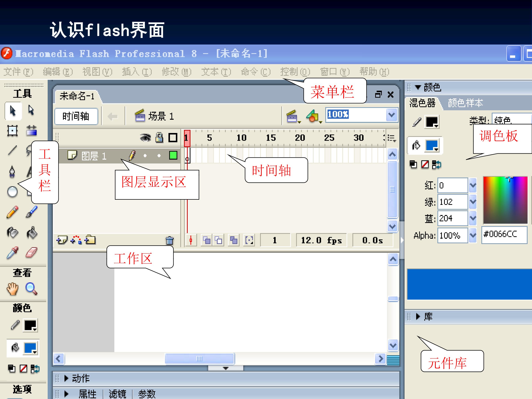Choose the Paint Bucket tool
The image size is (532, 399).
(32, 233)
